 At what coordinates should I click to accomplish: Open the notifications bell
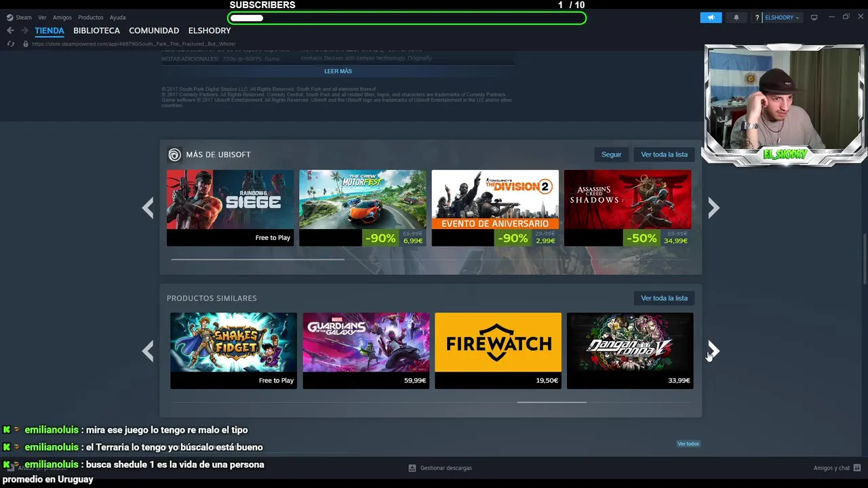(x=736, y=18)
